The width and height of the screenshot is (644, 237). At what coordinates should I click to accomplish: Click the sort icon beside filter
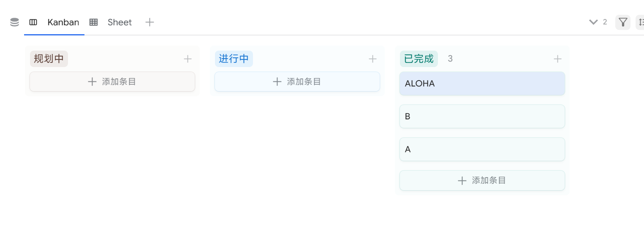point(641,22)
